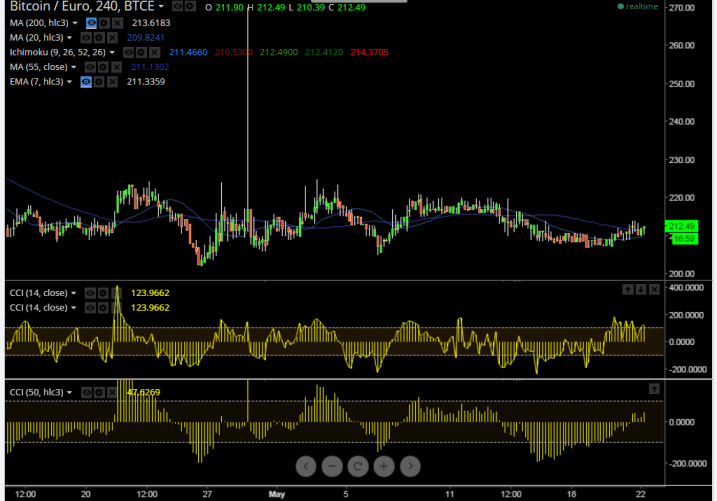Hide the EMA (7, hlc3) indicator
Viewport: 717px width, 501px height.
point(86,82)
